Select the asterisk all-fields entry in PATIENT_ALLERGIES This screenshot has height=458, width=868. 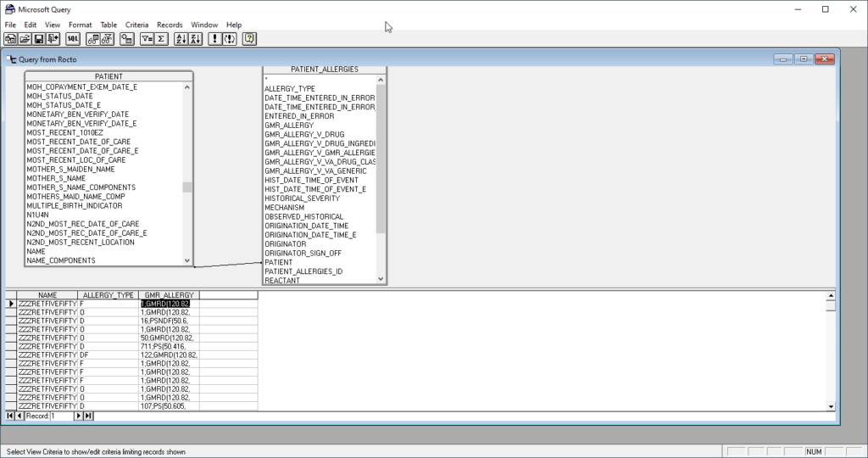point(266,79)
